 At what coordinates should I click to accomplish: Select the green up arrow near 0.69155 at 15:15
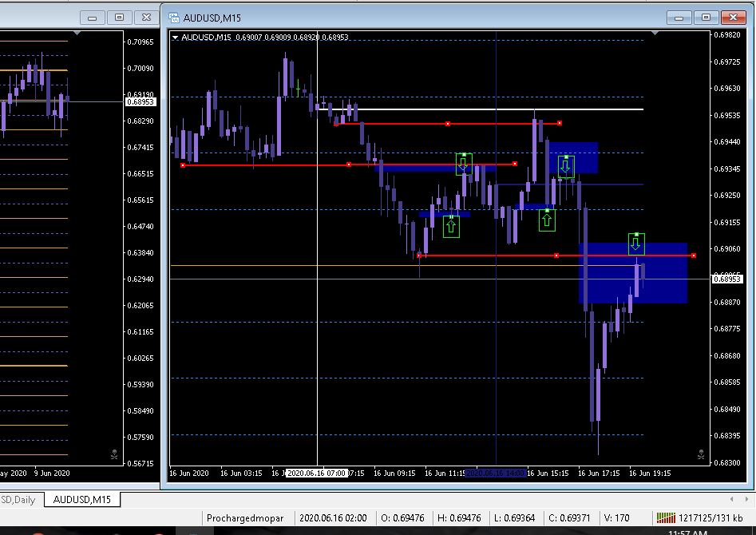[x=547, y=220]
